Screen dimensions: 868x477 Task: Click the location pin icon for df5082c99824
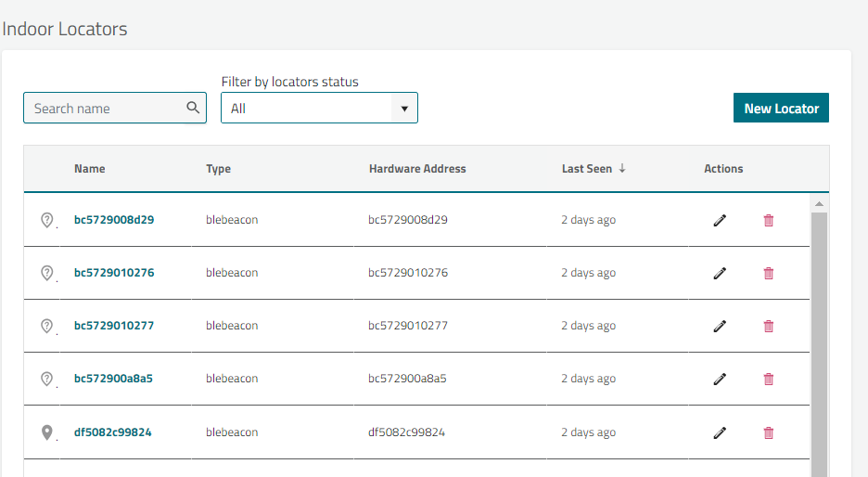[47, 432]
